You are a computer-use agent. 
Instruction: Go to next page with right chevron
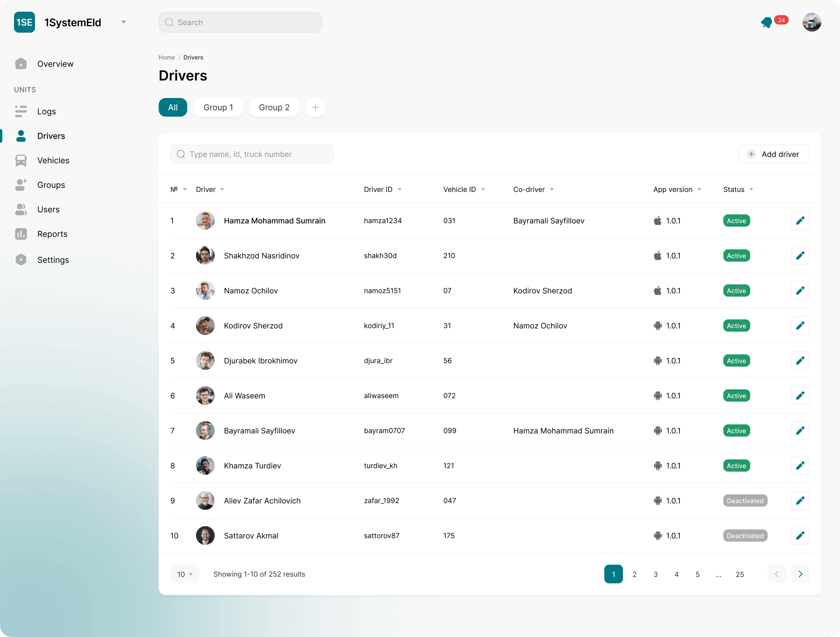800,574
